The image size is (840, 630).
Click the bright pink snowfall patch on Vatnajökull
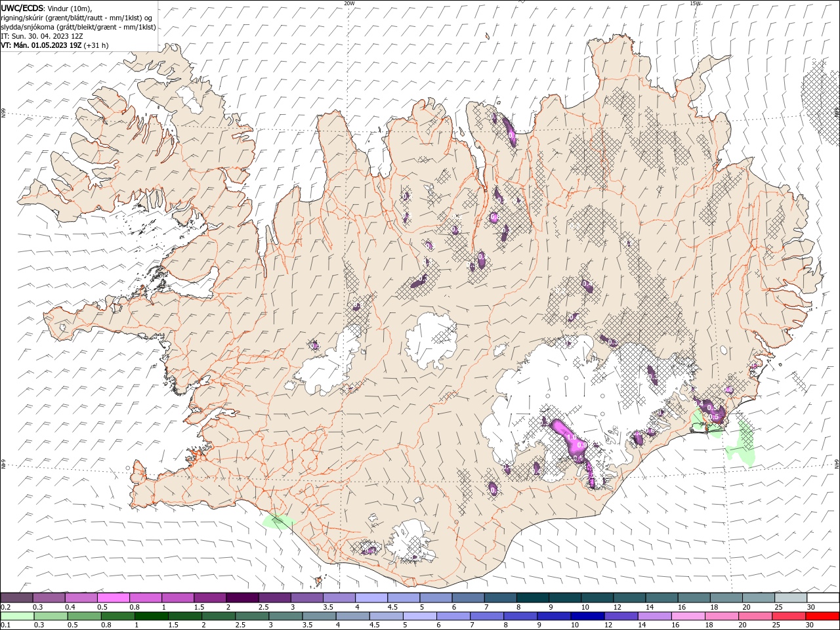(570, 441)
